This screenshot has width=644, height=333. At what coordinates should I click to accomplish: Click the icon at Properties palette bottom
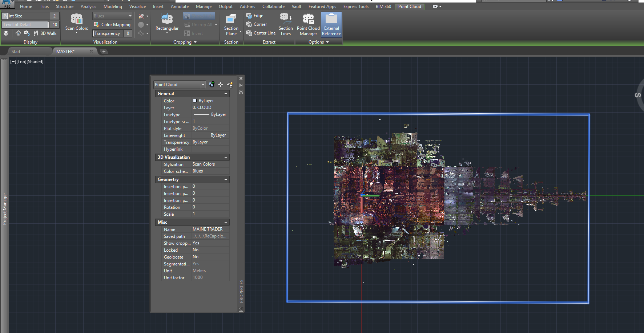tap(241, 309)
